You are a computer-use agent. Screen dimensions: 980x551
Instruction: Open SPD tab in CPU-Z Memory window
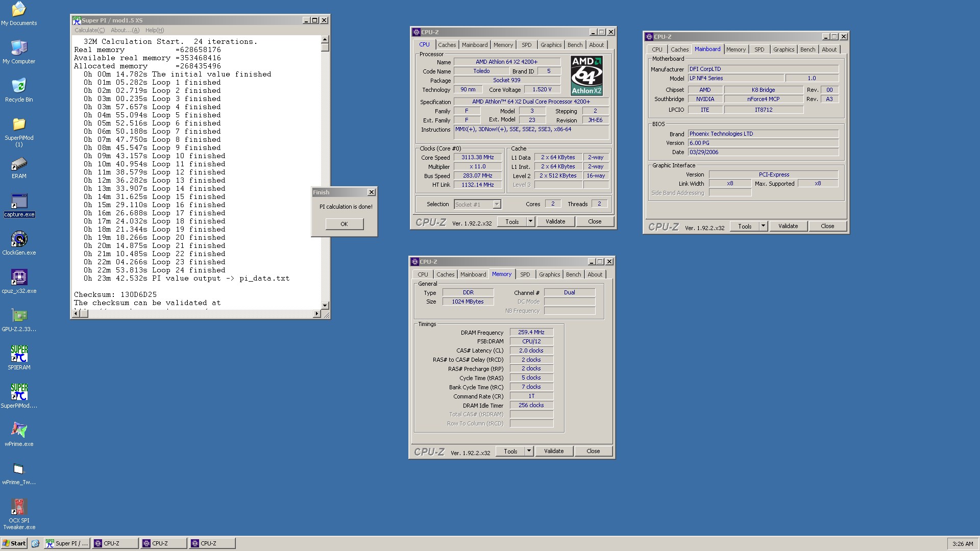[x=525, y=274]
